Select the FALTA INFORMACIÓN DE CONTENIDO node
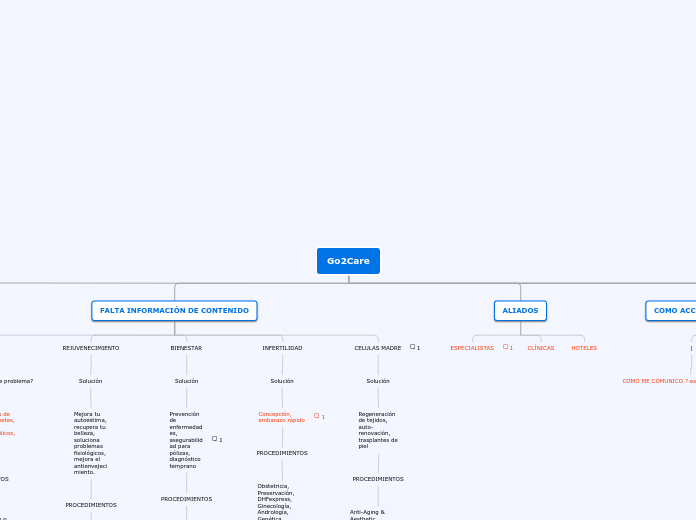The height and width of the screenshot is (520, 696). pyautogui.click(x=174, y=311)
